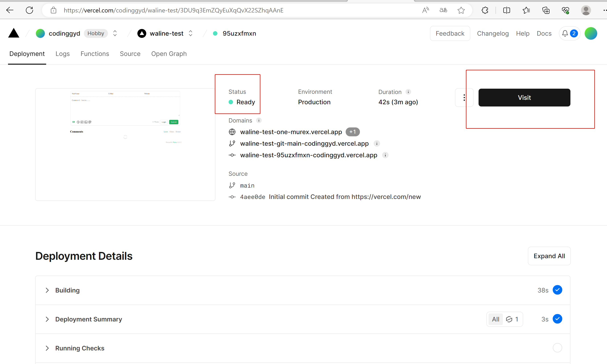This screenshot has height=364, width=607.
Task: Click the deployment preview thumbnail
Action: 125,145
